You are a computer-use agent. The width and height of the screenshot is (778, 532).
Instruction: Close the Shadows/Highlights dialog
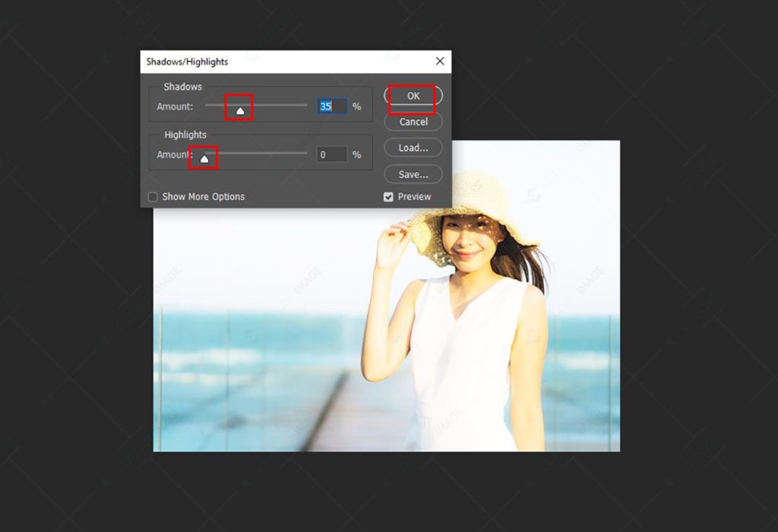(x=438, y=62)
